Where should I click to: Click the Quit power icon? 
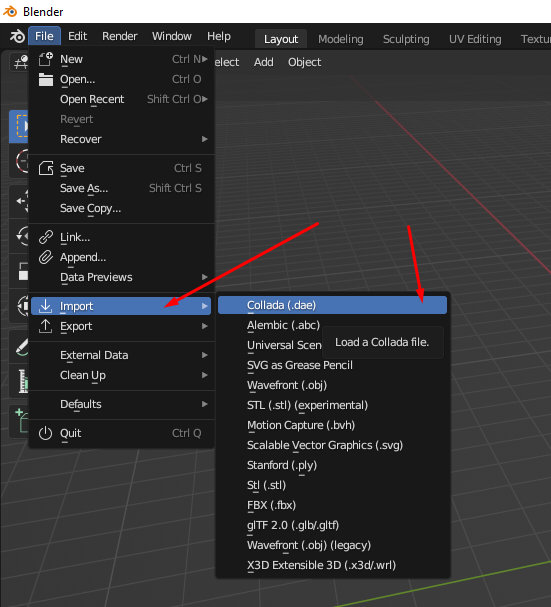[46, 433]
